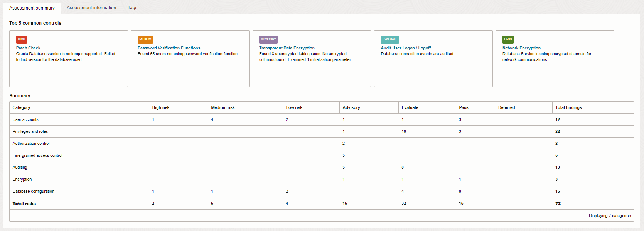Open the Assessment information tab
The height and width of the screenshot is (231, 644).
91,8
